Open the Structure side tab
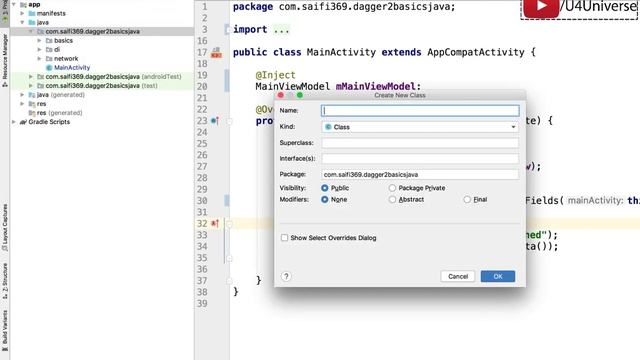The height and width of the screenshot is (360, 640). pos(5,281)
